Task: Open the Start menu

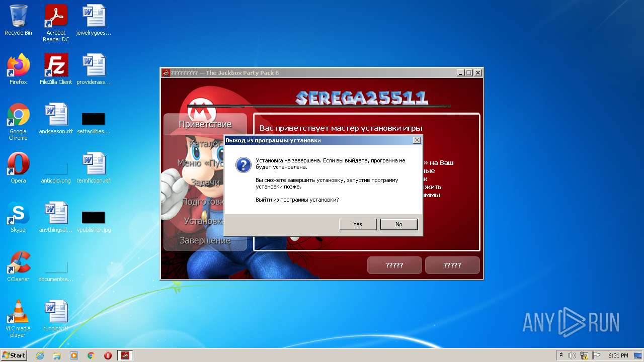Action: click(14, 355)
